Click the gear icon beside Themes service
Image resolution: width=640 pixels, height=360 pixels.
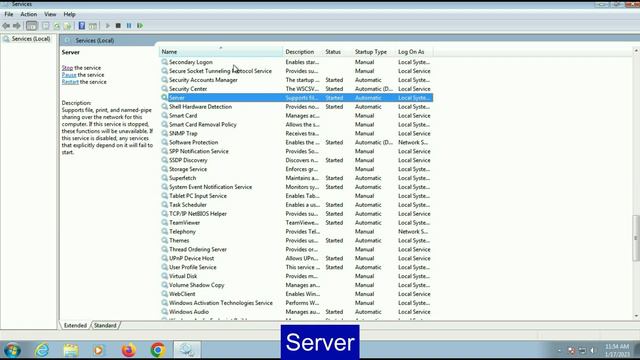click(164, 240)
